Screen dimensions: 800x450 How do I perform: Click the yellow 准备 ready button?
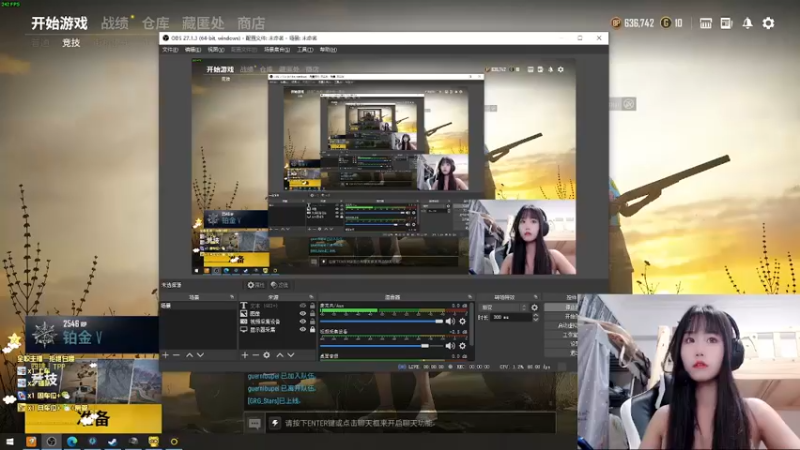point(93,419)
